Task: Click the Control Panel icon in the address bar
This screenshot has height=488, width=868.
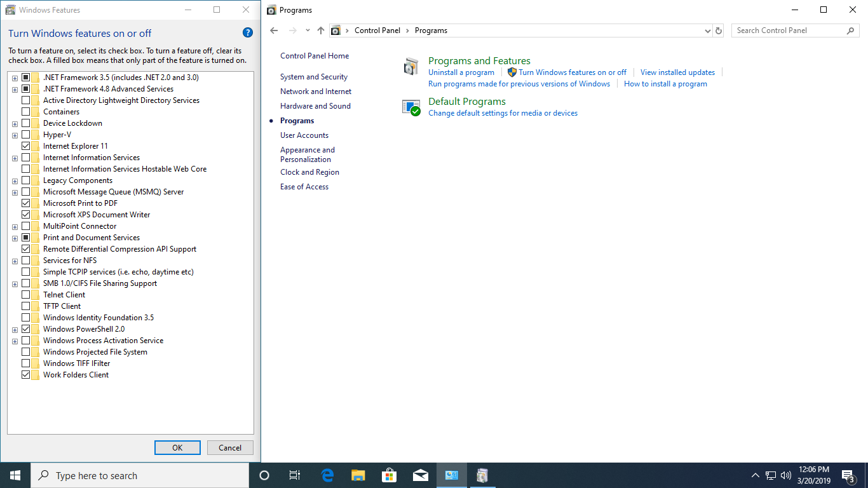Action: 336,30
